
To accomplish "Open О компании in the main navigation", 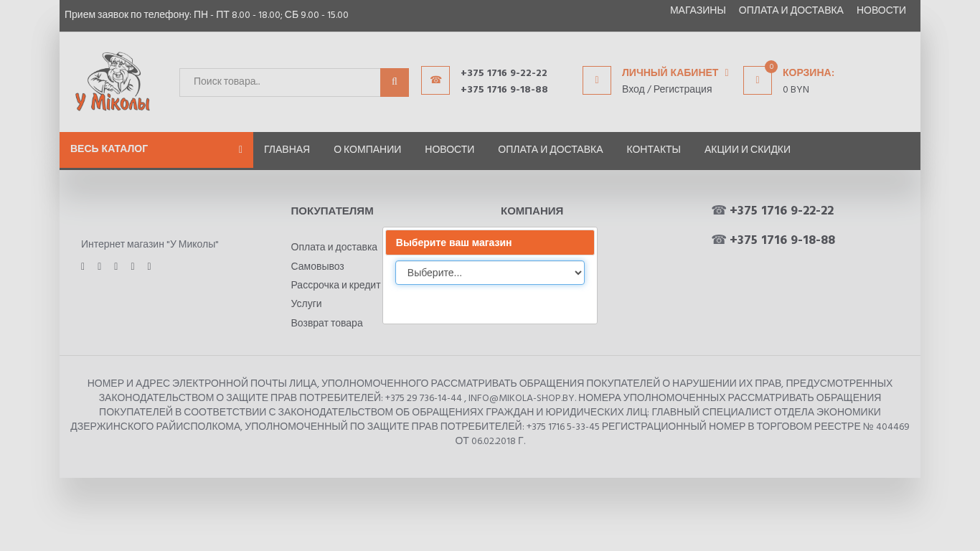I will (x=367, y=149).
